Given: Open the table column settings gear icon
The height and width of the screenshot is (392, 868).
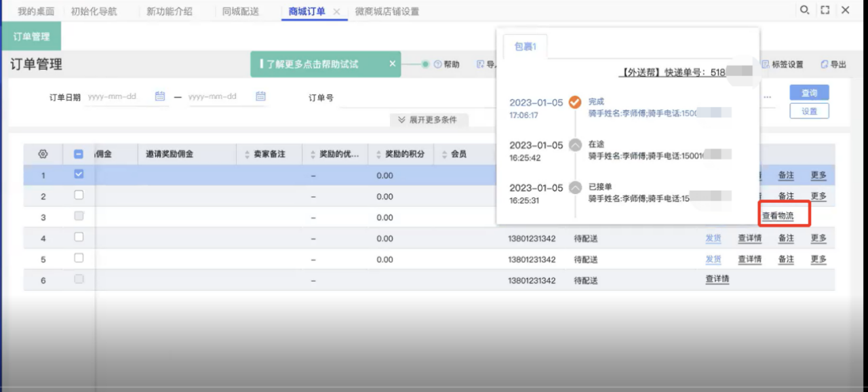Looking at the screenshot, I should pos(43,154).
